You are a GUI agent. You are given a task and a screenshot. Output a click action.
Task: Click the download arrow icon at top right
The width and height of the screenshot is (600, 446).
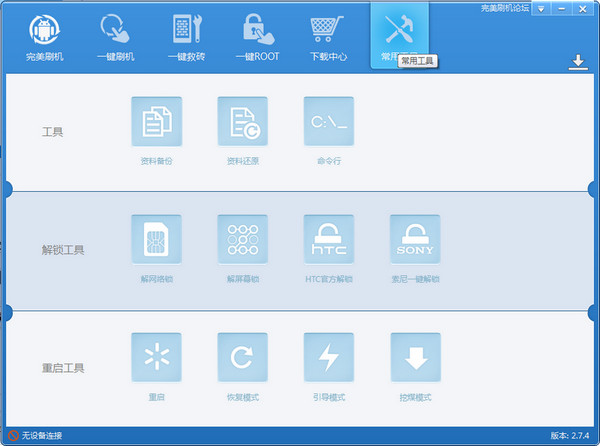[577, 63]
